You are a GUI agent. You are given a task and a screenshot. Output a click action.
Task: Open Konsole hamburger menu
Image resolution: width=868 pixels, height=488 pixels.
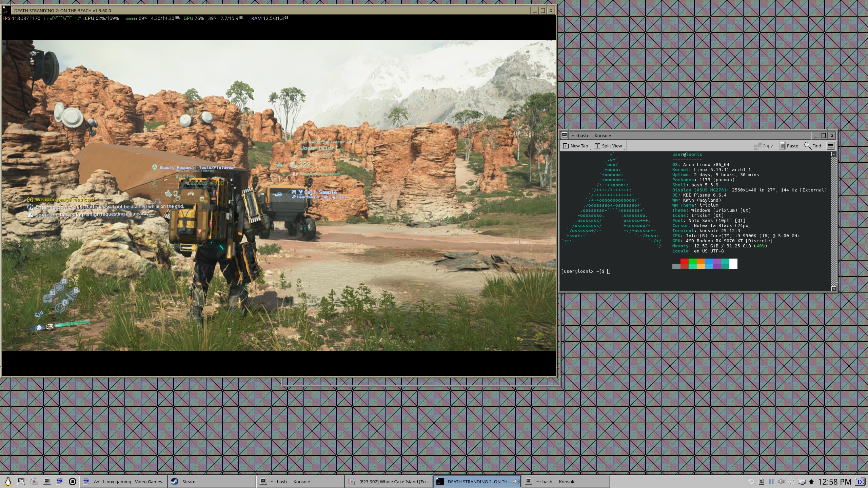[x=830, y=146]
